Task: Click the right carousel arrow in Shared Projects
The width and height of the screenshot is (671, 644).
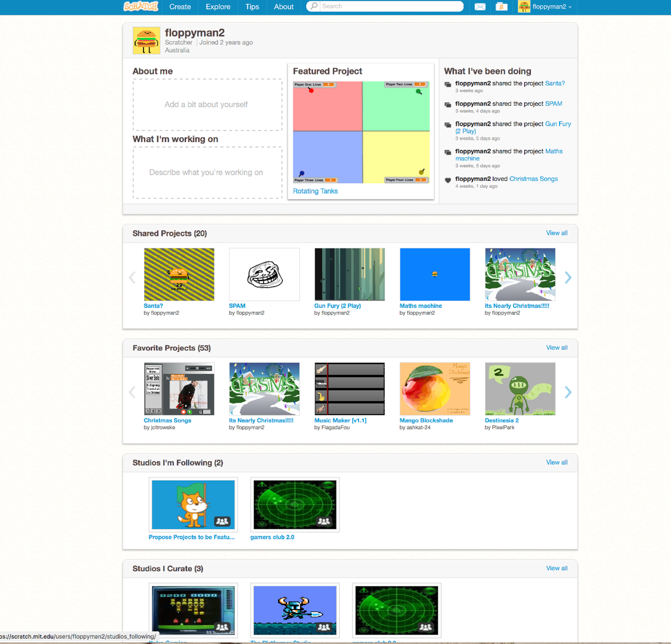Action: pyautogui.click(x=568, y=278)
